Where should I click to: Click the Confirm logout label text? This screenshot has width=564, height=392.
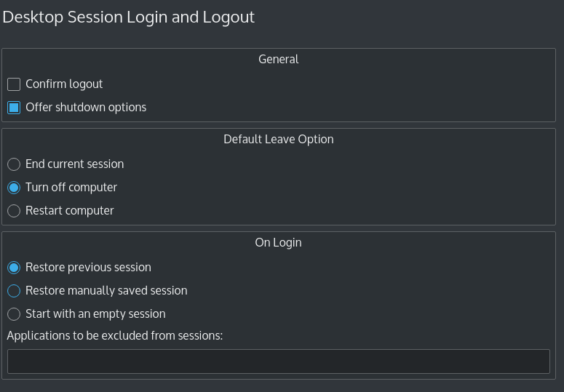[64, 84]
